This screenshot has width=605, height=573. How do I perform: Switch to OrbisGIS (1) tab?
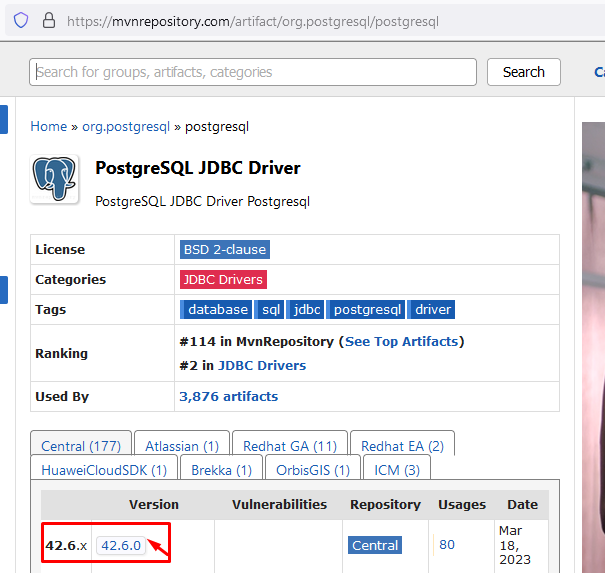pos(313,470)
